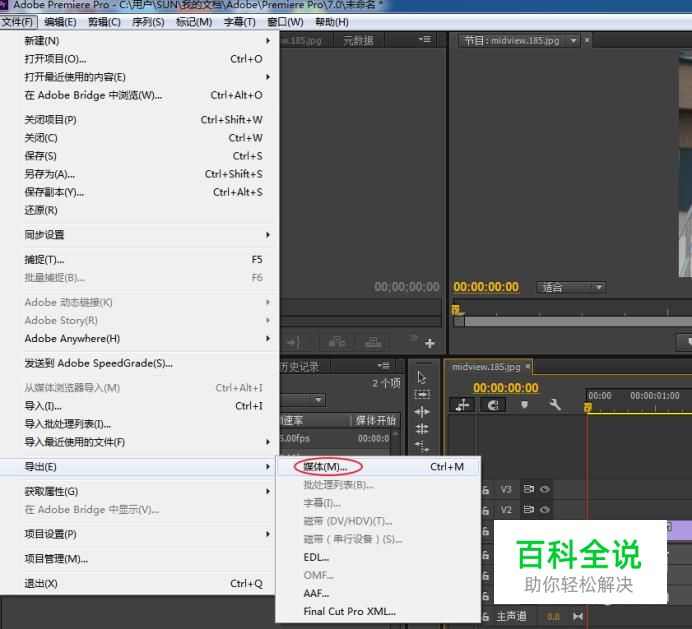This screenshot has height=629, width=692.
Task: Open timeline wrench display settings
Action: [x=554, y=405]
